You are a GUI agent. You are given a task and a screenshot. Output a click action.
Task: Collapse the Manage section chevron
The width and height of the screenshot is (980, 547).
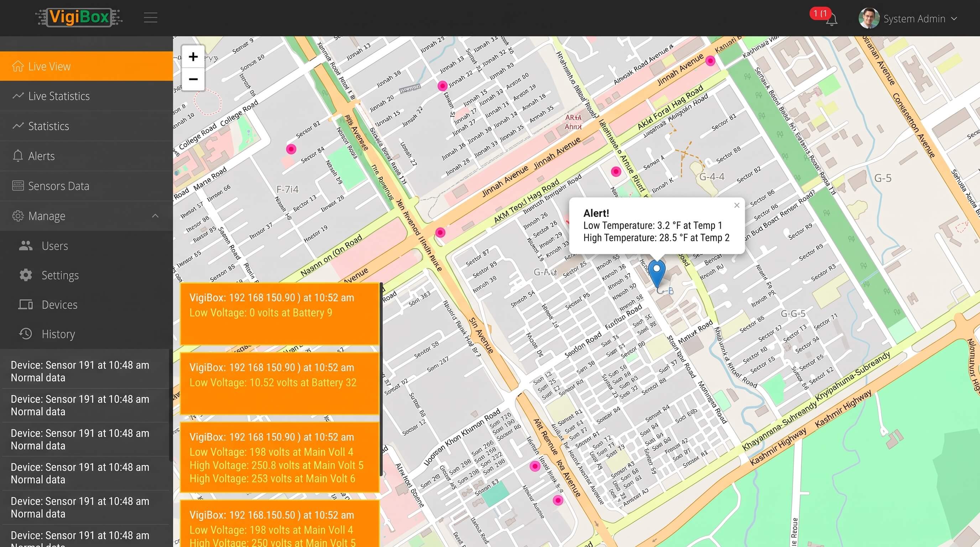[155, 216]
